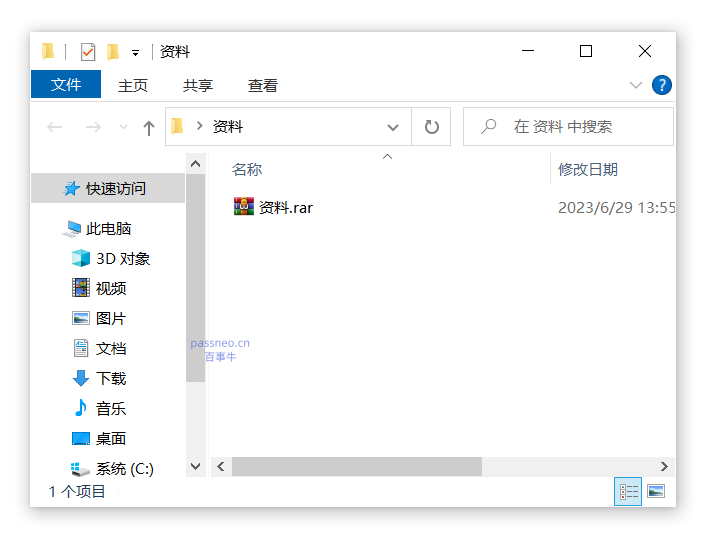The width and height of the screenshot is (706, 546).
Task: Click the Properties checkmark quick access icon
Action: 88,52
